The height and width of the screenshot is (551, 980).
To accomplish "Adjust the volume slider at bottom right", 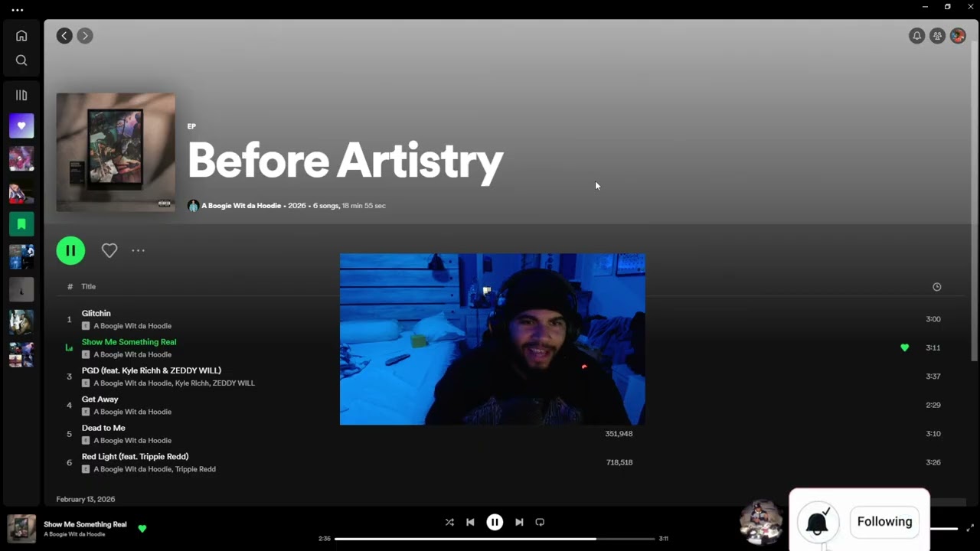I will tap(943, 528).
